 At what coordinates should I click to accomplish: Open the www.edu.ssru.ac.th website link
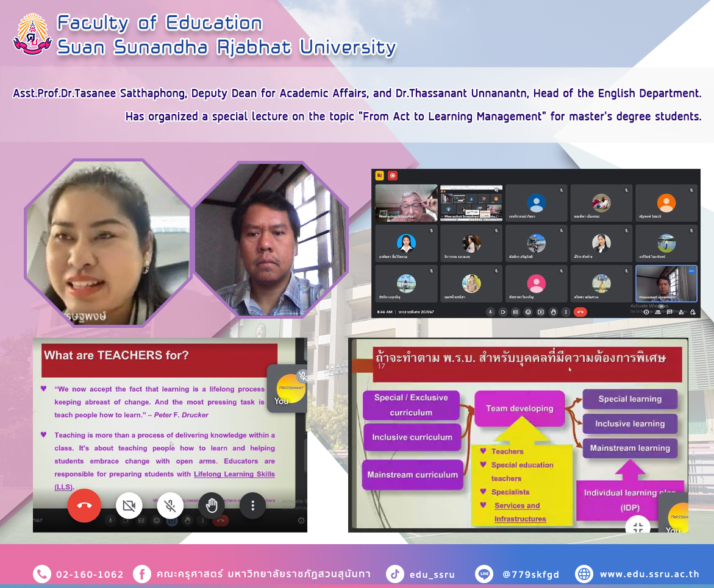[x=649, y=574]
